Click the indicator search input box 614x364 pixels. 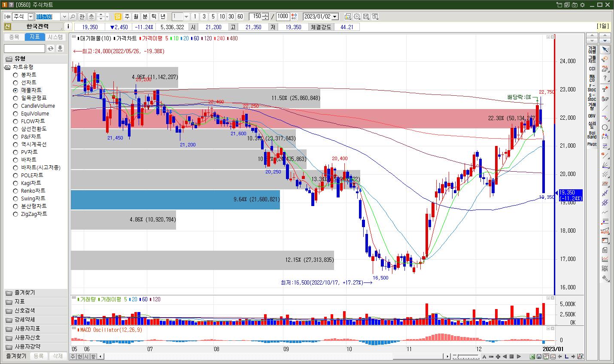(x=24, y=49)
